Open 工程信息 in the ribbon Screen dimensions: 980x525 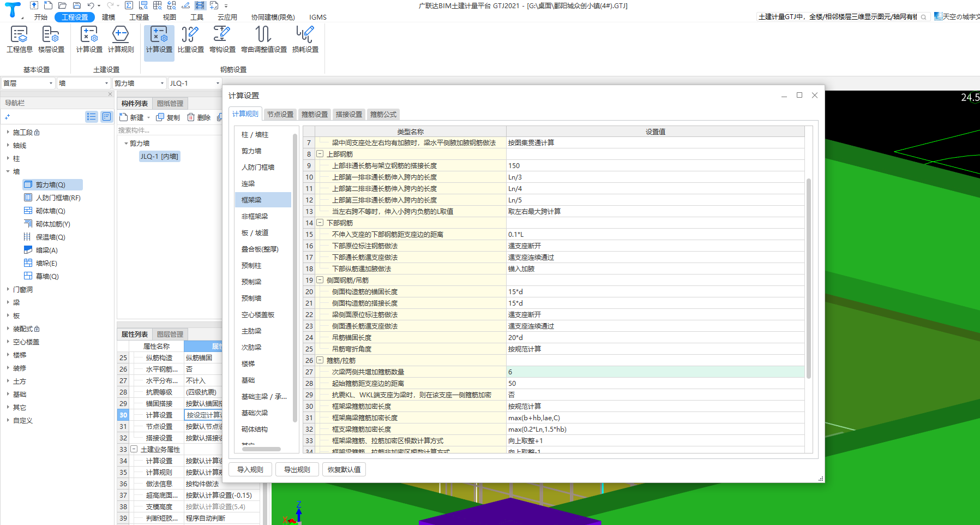pos(20,39)
